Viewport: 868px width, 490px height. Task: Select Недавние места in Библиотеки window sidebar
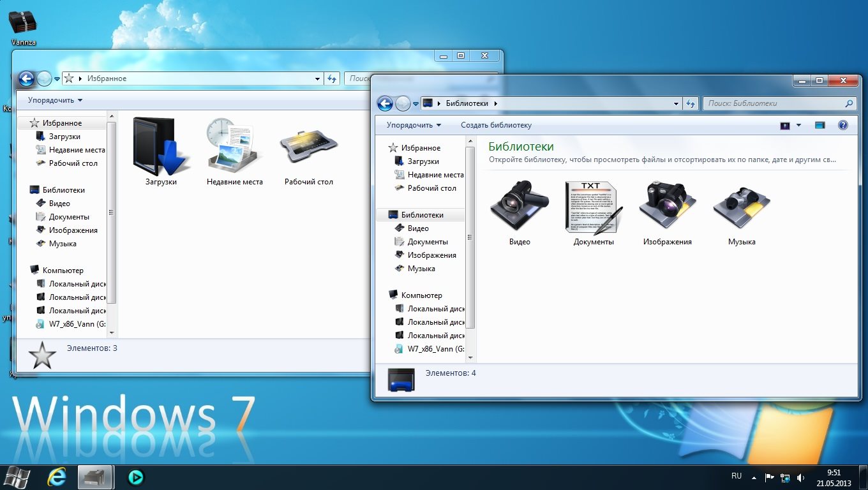pos(435,175)
